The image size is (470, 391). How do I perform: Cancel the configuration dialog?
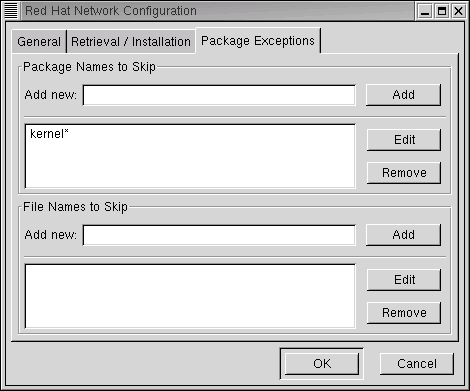[x=417, y=364]
